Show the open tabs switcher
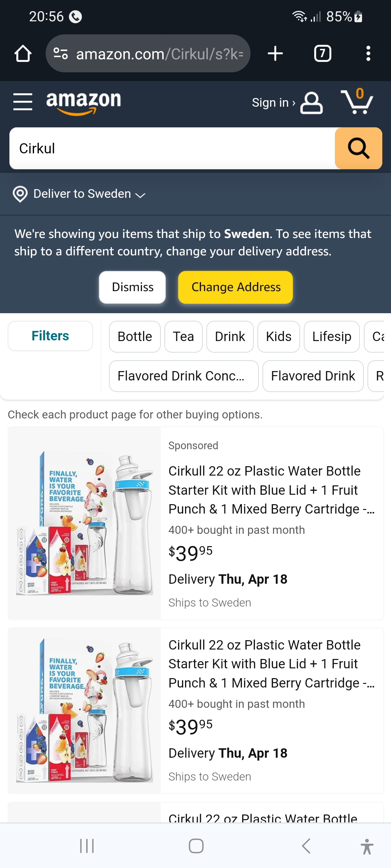Screen dimensions: 391x868 (x=323, y=54)
